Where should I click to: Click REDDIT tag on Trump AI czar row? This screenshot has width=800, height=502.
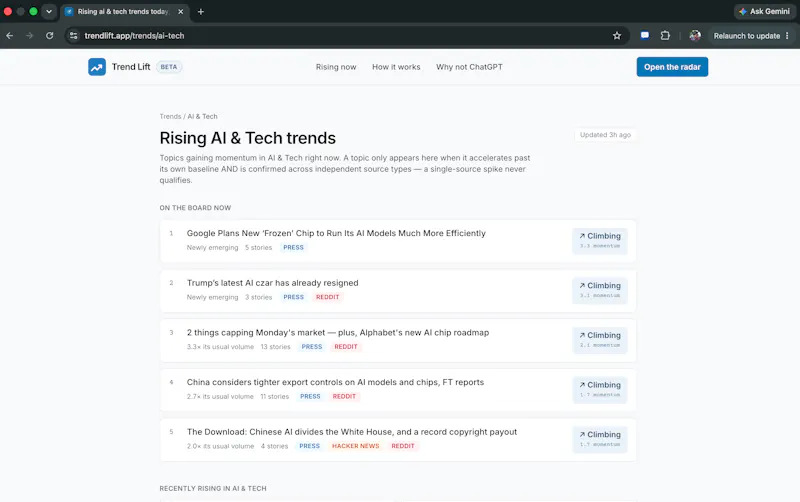[328, 297]
